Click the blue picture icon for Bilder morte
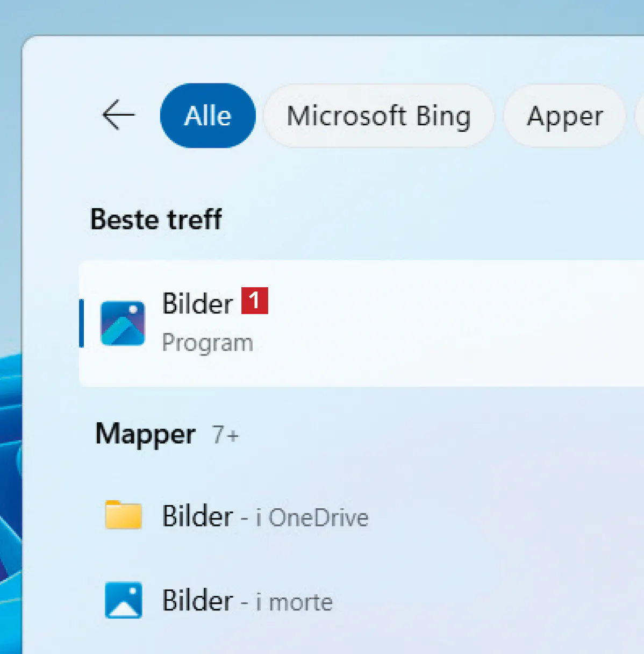The height and width of the screenshot is (654, 644). (x=123, y=600)
